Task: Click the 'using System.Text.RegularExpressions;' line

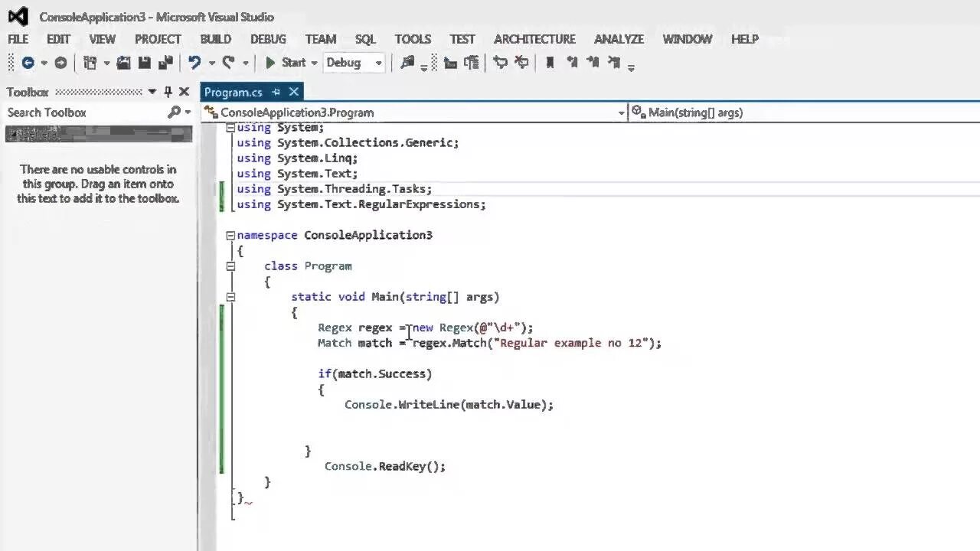Action: [361, 204]
